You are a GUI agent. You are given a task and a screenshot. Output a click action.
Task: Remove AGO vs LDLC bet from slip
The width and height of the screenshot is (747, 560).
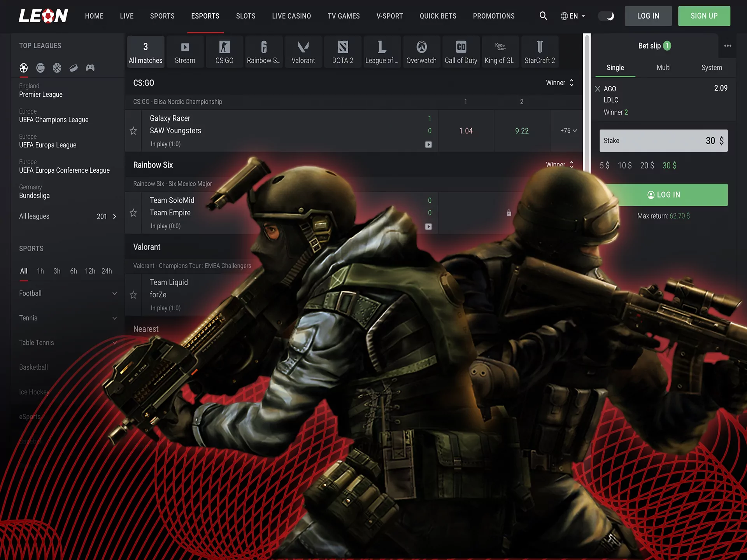598,89
